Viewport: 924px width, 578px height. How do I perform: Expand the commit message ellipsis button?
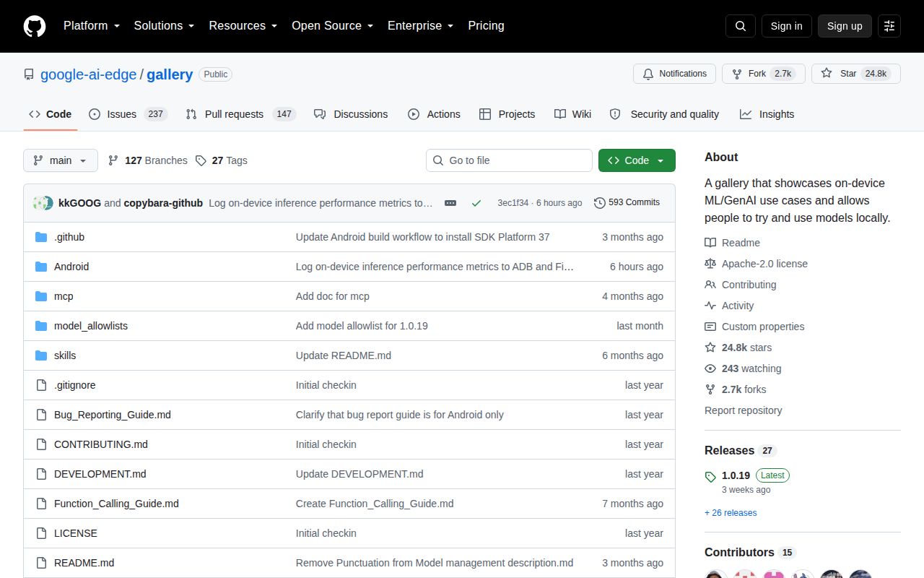click(x=450, y=203)
